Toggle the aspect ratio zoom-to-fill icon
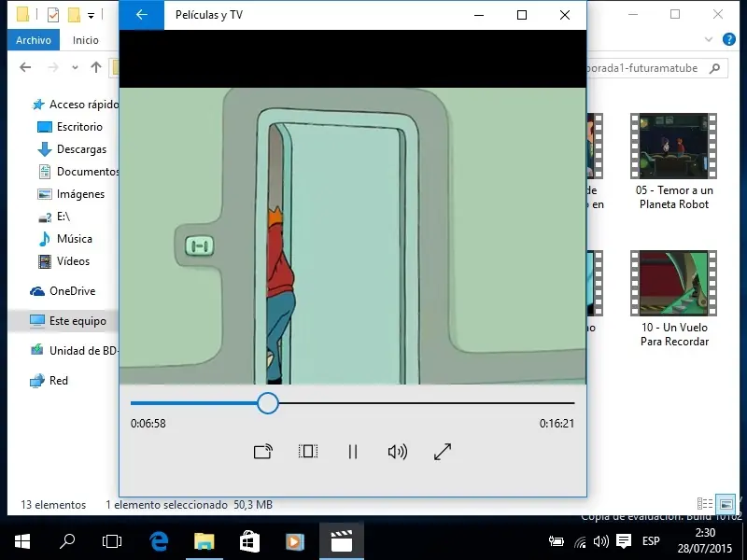 (308, 451)
